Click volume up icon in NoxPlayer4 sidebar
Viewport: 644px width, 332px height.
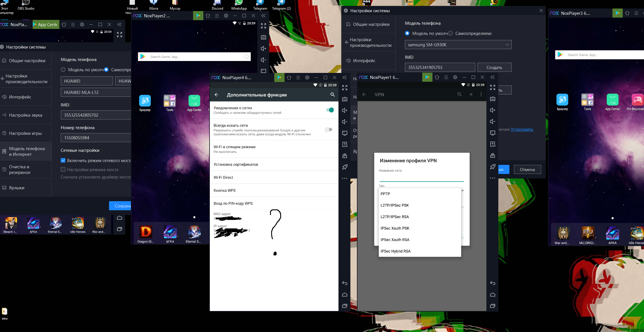345,110
